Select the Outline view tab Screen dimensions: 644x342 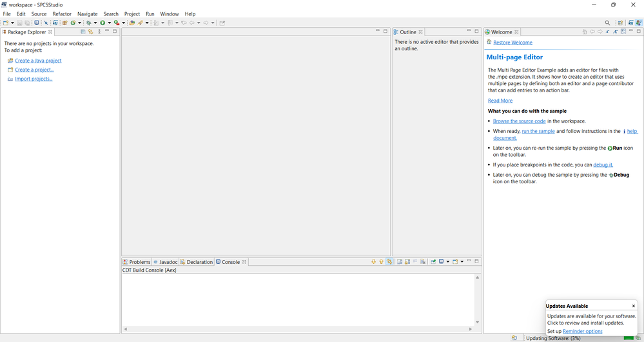[408, 32]
